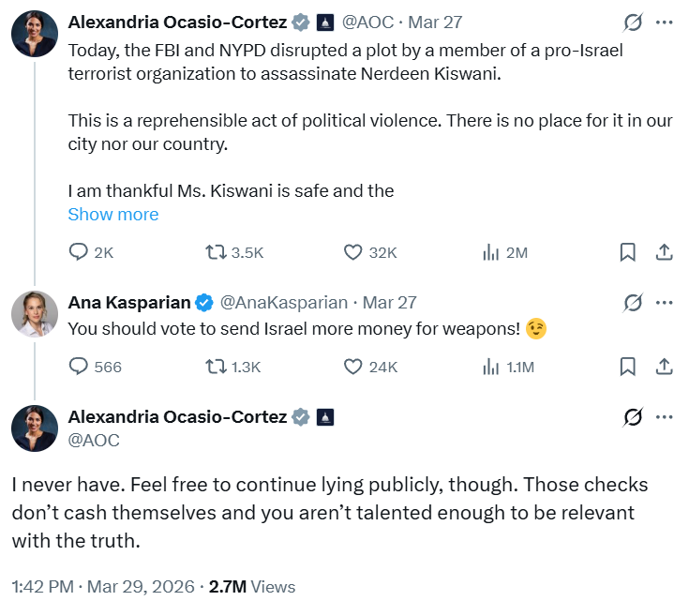Bookmark AOC's original tweet
This screenshot has width=689, height=616.
(x=627, y=252)
